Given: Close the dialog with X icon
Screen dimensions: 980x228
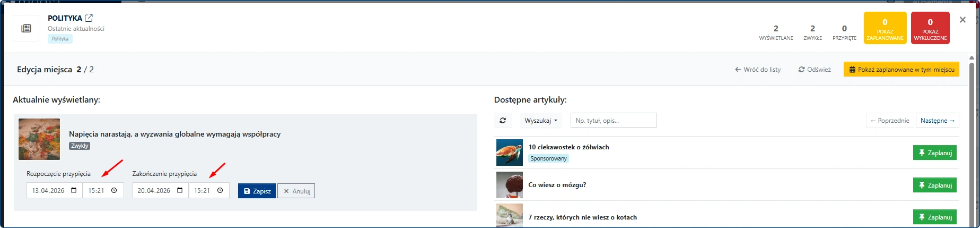Looking at the screenshot, I should pyautogui.click(x=962, y=20).
